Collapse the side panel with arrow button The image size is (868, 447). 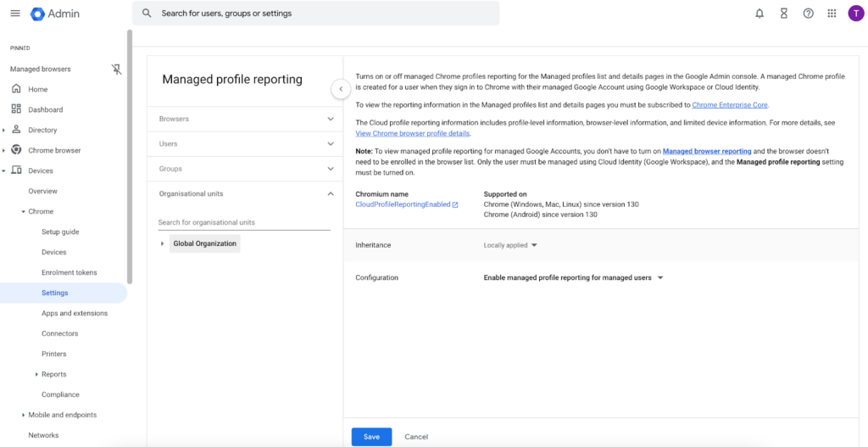(341, 88)
